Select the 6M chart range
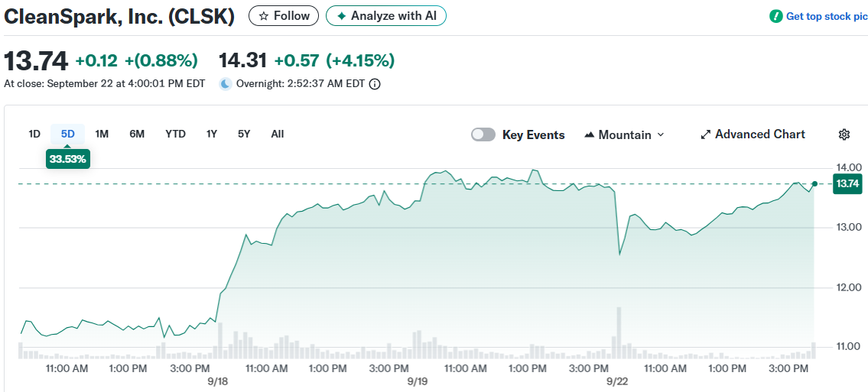868x392 pixels. (137, 134)
